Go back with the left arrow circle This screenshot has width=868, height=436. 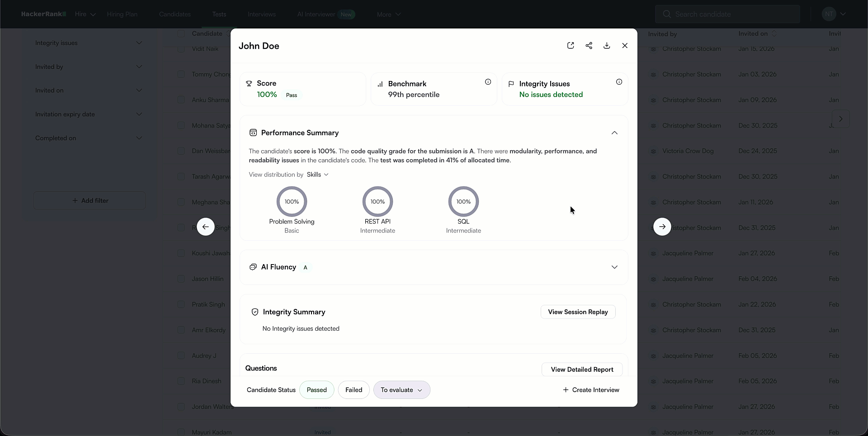click(x=206, y=227)
